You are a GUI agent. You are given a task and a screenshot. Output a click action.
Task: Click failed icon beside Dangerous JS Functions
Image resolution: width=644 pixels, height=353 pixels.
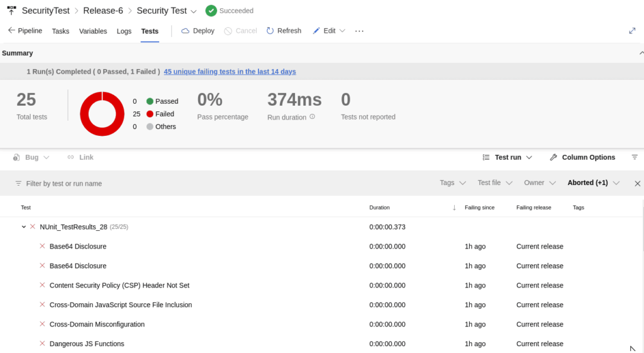coord(42,344)
